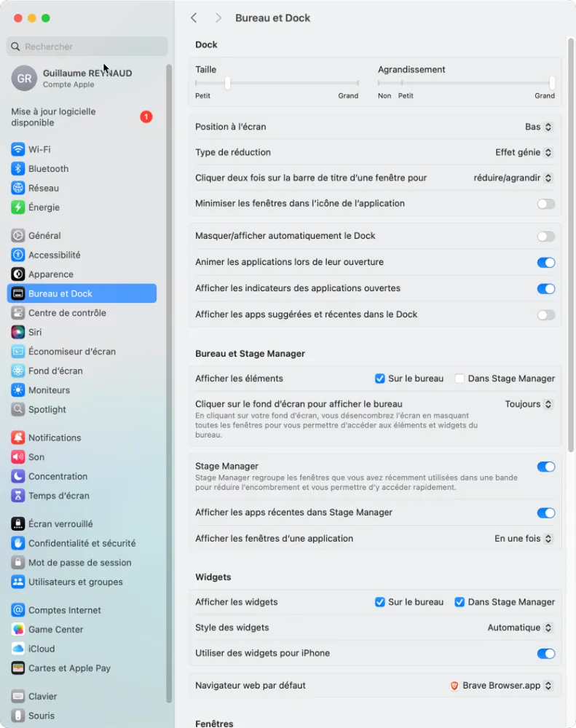Open the Toujours dropdown for clicking wallpaper
576x728 pixels.
[529, 404]
